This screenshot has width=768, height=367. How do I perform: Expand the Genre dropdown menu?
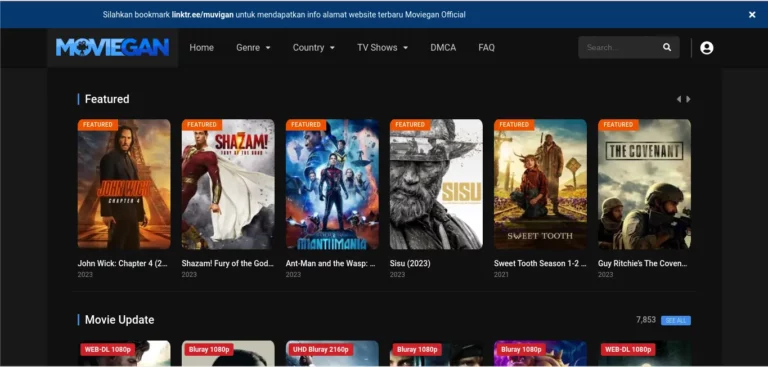pyautogui.click(x=253, y=48)
